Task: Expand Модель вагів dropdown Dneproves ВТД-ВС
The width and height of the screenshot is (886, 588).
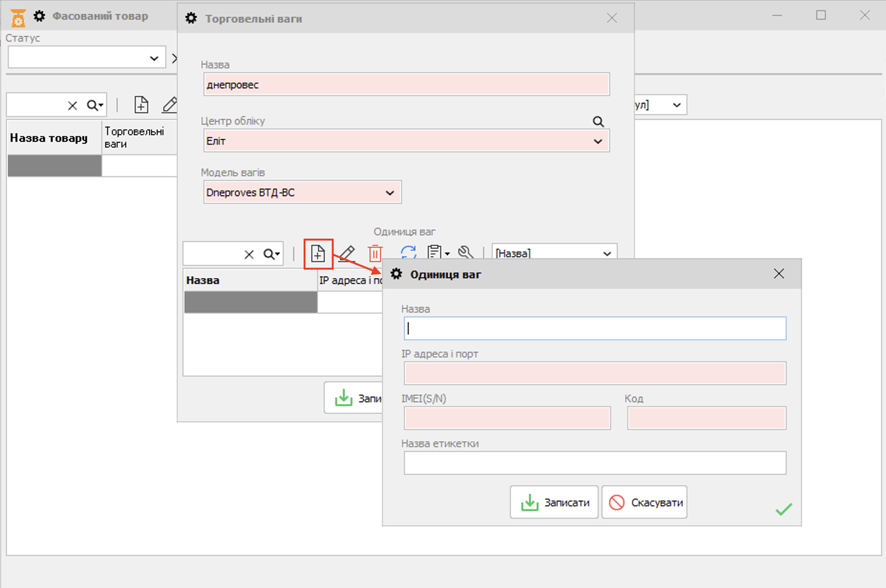Action: tap(390, 193)
